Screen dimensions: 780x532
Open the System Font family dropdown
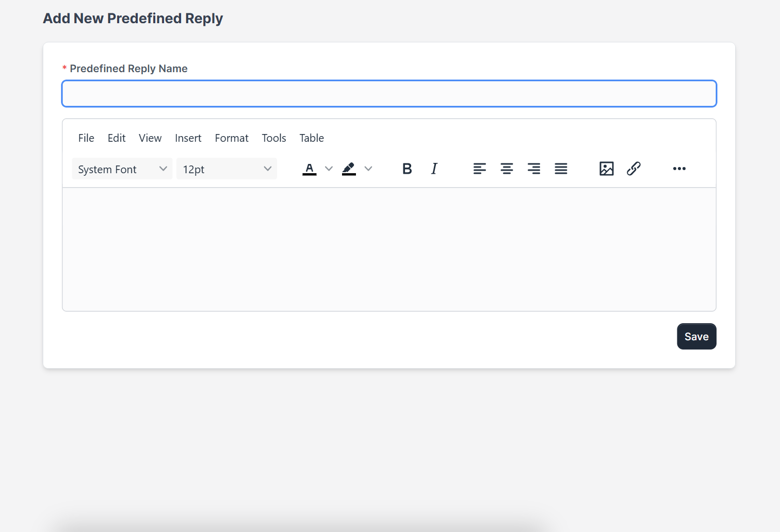(x=122, y=169)
